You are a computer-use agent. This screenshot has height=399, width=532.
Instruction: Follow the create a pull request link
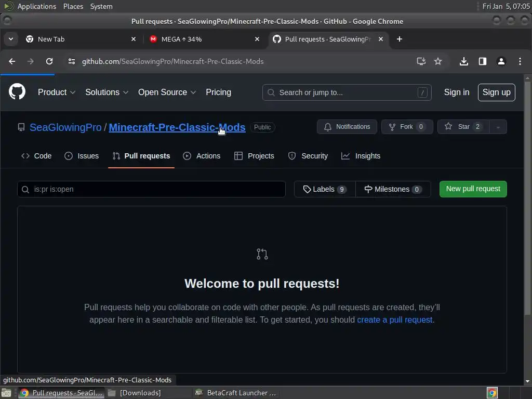[395, 320]
